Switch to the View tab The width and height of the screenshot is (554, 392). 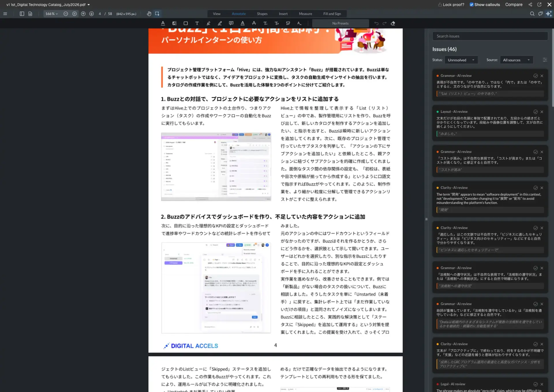click(217, 14)
